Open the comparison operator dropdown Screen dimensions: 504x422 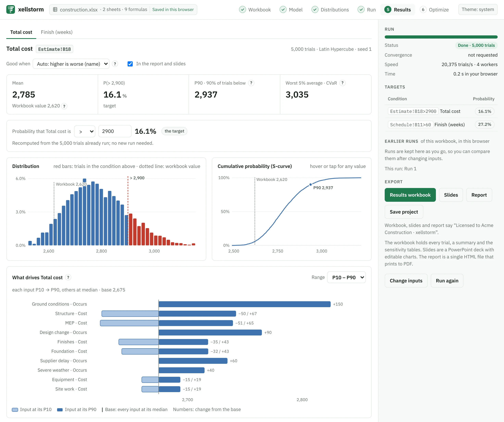click(85, 131)
